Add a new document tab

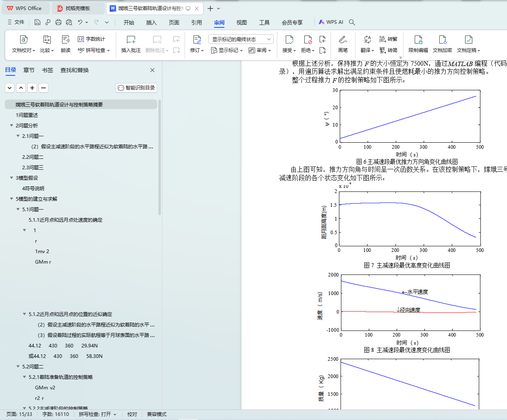coord(210,8)
